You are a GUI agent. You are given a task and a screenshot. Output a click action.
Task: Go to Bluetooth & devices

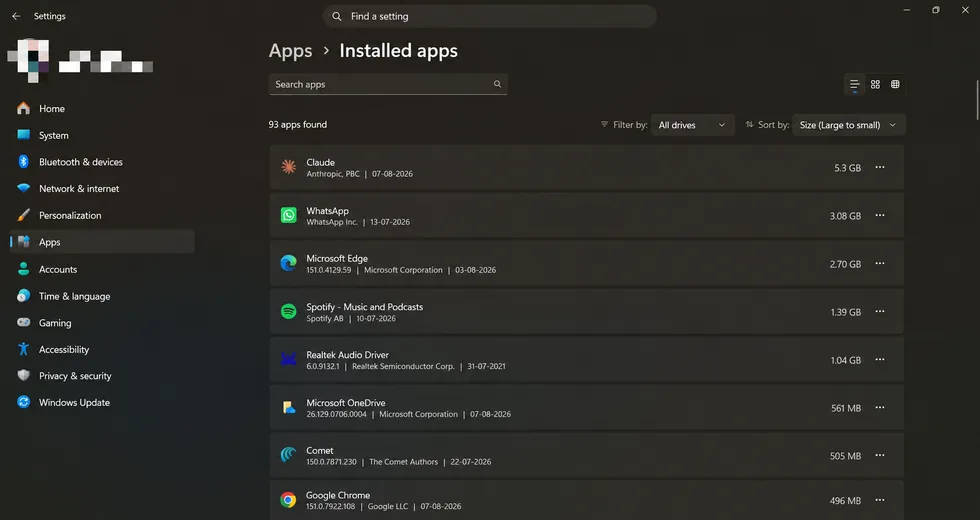tap(102, 162)
